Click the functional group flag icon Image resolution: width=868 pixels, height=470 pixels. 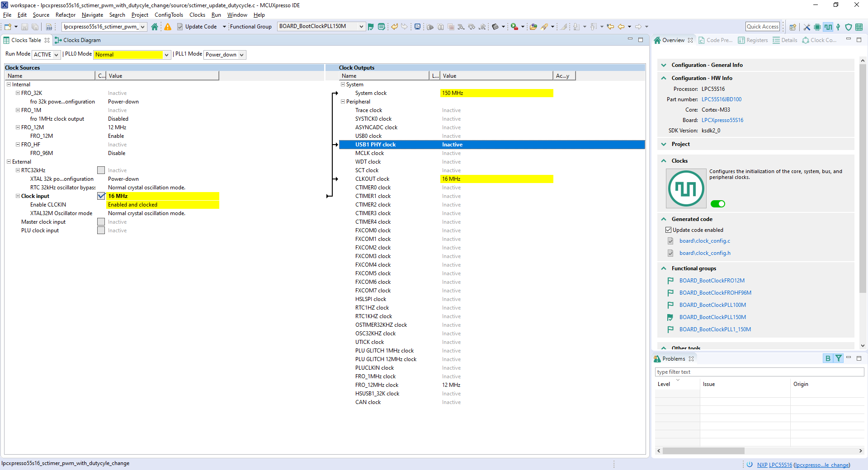(x=371, y=27)
